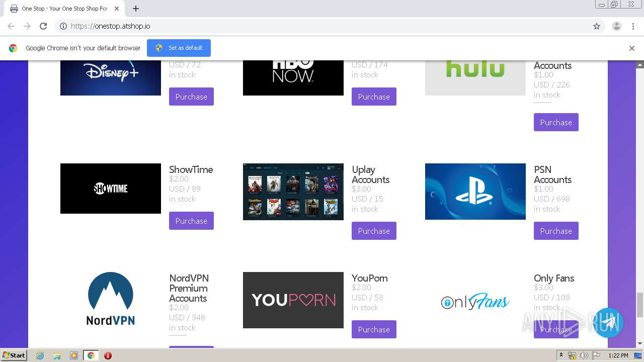
Task: Purchase the HBO Now account
Action: pos(374,97)
